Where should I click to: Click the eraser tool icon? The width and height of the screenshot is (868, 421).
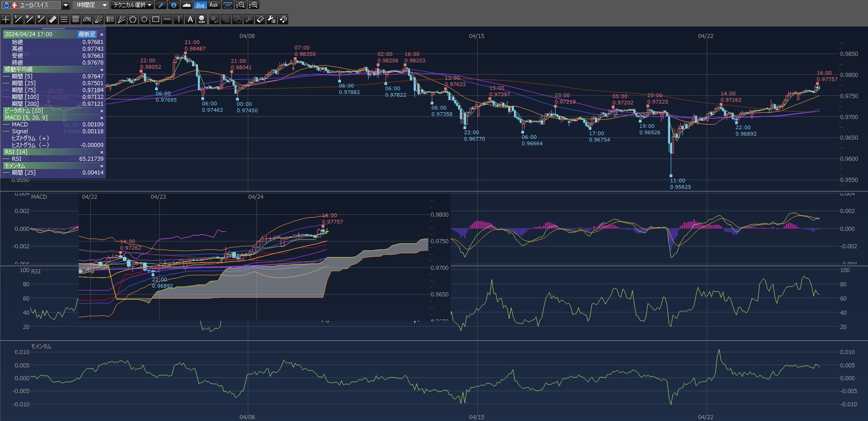pos(260,19)
